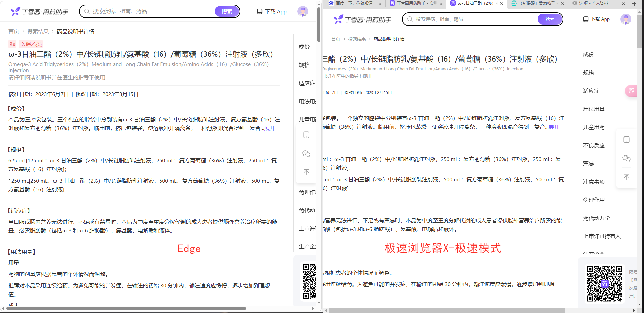Click the phone icon in 极速浏览器 floating panel
The width and height of the screenshot is (644, 313).
[x=627, y=140]
